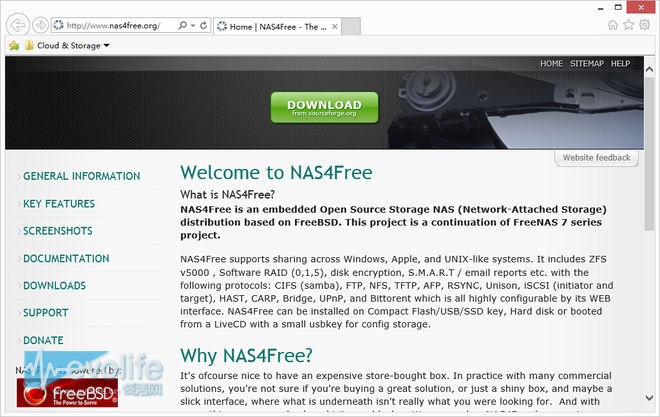This screenshot has height=417, width=660.
Task: Click the 'Why NAS4Free?' heading
Action: tap(246, 356)
